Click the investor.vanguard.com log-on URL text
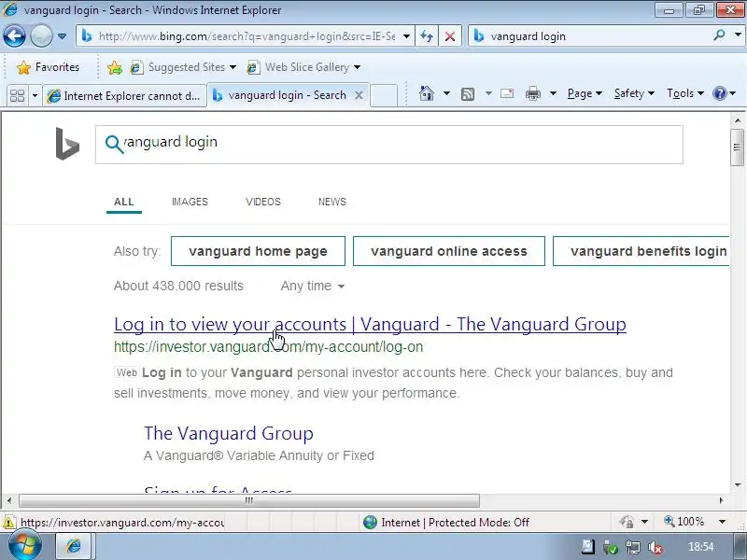Viewport: 747px width, 560px height. click(x=268, y=346)
